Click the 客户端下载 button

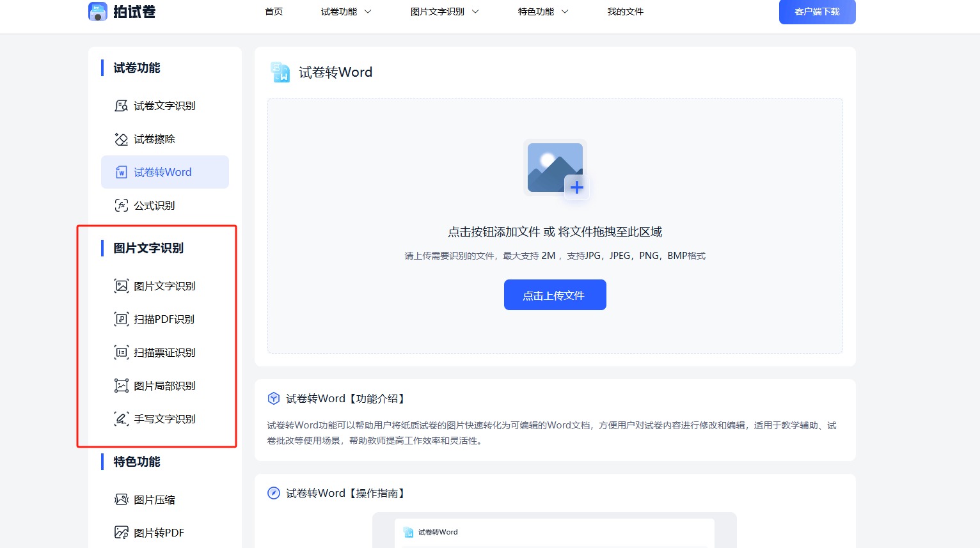coord(818,12)
